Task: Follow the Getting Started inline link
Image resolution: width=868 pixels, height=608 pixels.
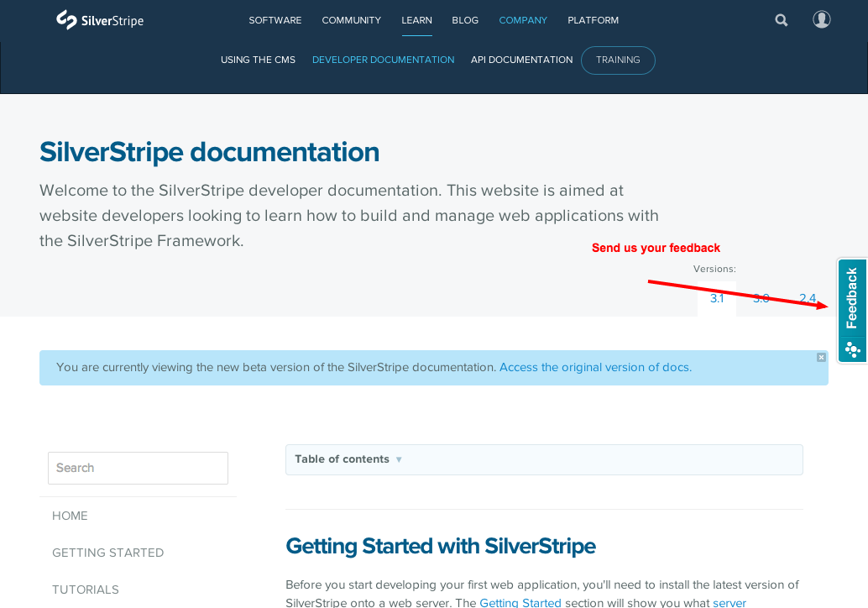Action: [x=520, y=602]
